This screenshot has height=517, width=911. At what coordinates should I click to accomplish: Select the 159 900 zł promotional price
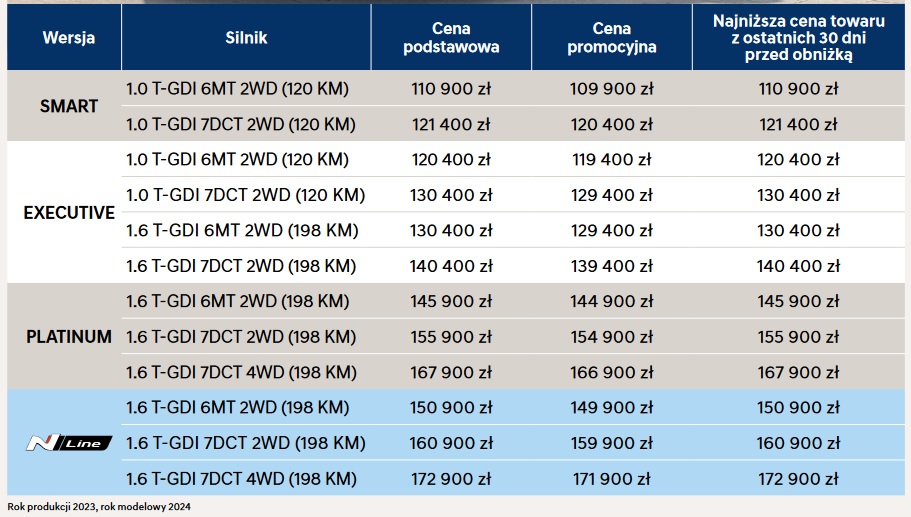[611, 442]
